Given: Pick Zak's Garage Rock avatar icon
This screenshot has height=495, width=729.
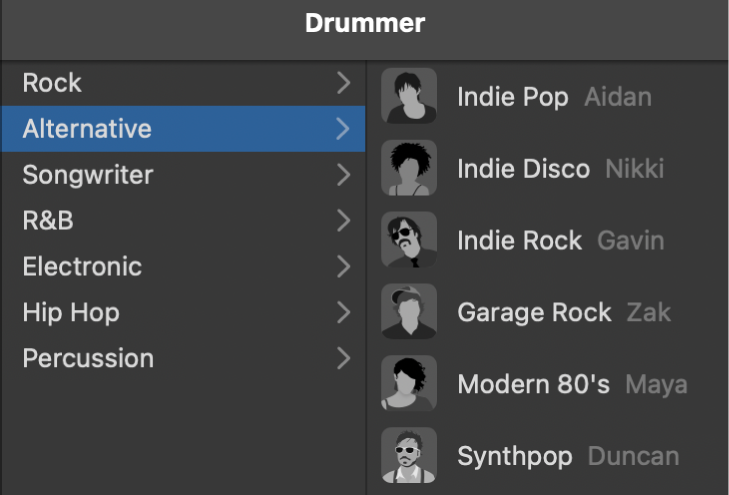Looking at the screenshot, I should pos(409,312).
